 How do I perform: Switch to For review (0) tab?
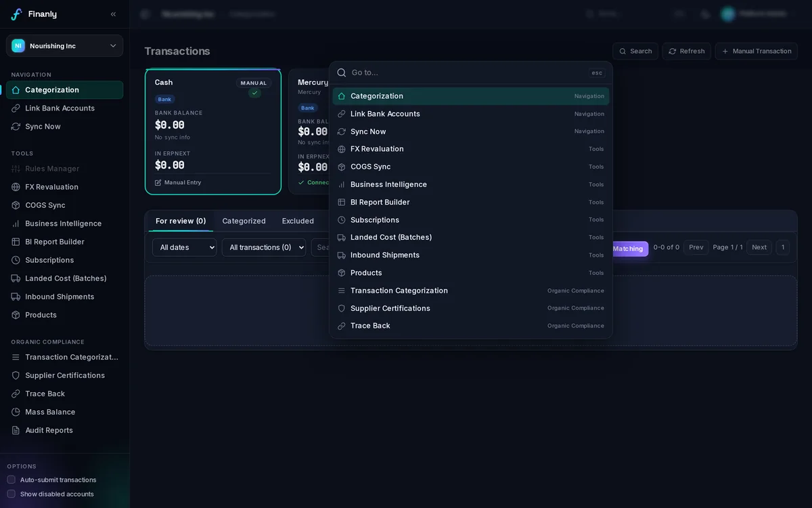181,221
